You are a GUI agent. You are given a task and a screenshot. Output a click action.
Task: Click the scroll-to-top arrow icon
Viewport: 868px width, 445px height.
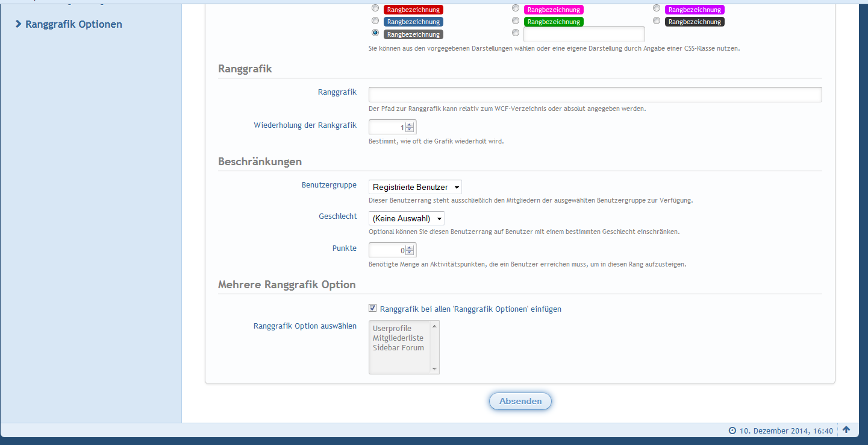point(846,430)
